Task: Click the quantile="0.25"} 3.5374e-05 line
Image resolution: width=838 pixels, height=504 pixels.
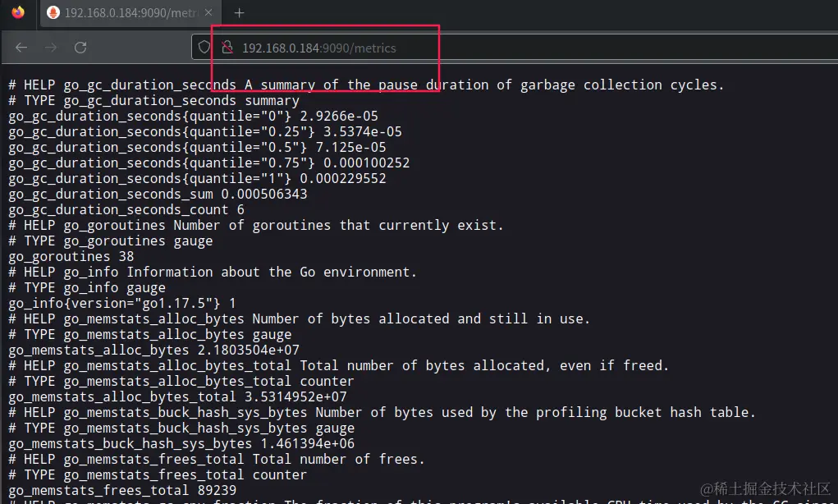Action: [205, 131]
